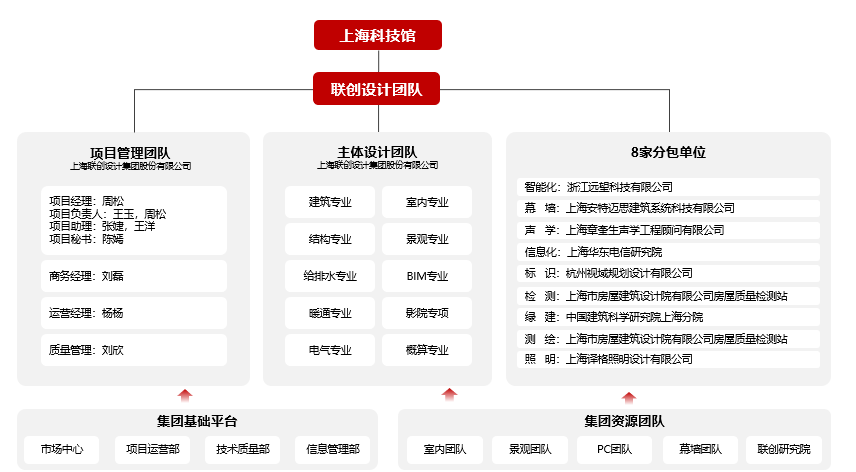Click the 项目经理 line
The height and width of the screenshot is (472, 856).
point(87,201)
